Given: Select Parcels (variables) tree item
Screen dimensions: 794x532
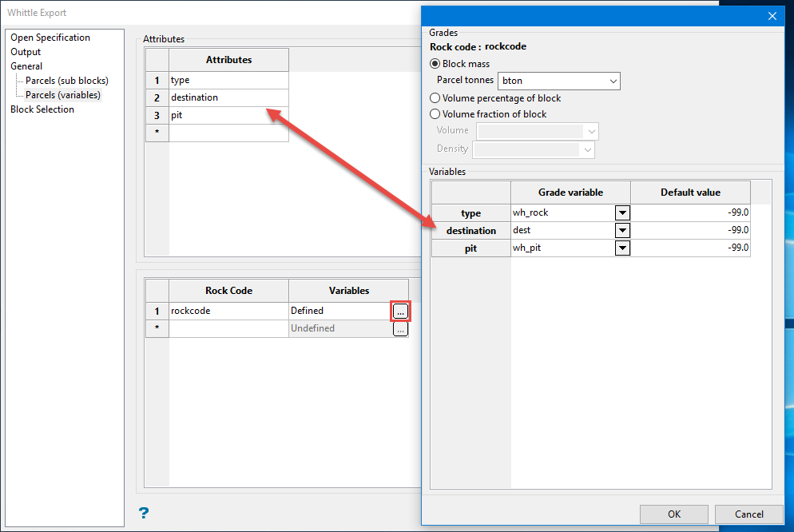Looking at the screenshot, I should tap(63, 95).
